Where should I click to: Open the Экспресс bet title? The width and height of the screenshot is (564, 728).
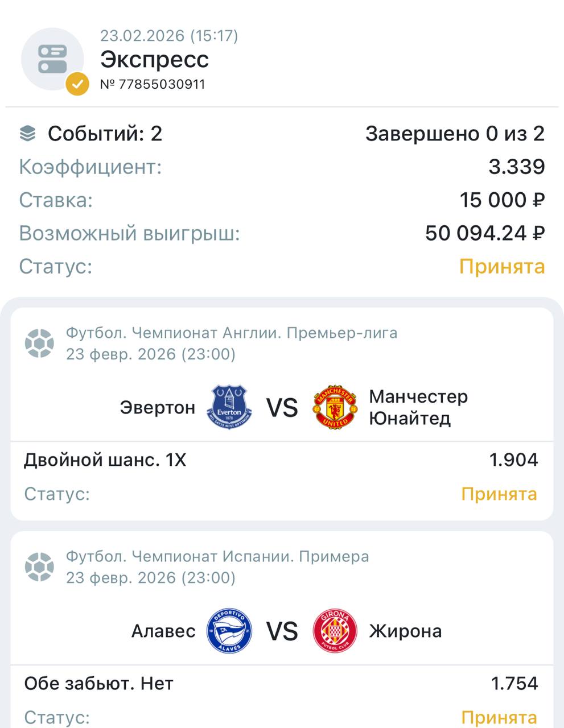[x=155, y=59]
